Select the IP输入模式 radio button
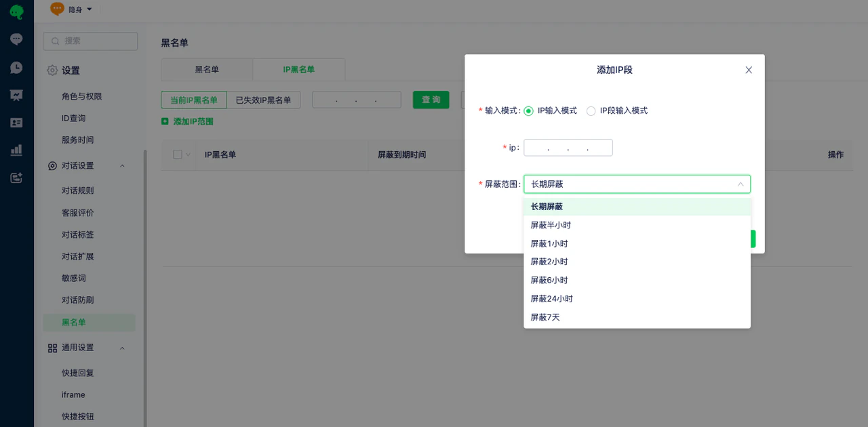 click(x=528, y=110)
